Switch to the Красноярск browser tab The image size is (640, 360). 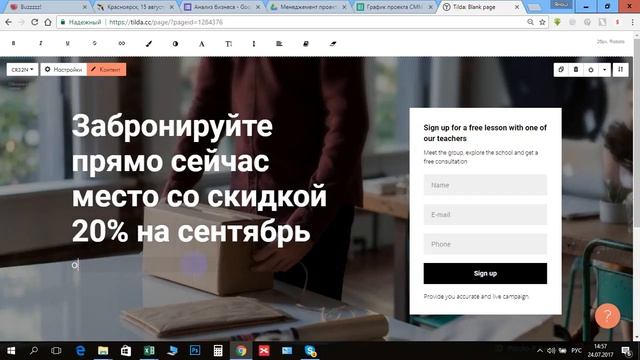[x=135, y=7]
